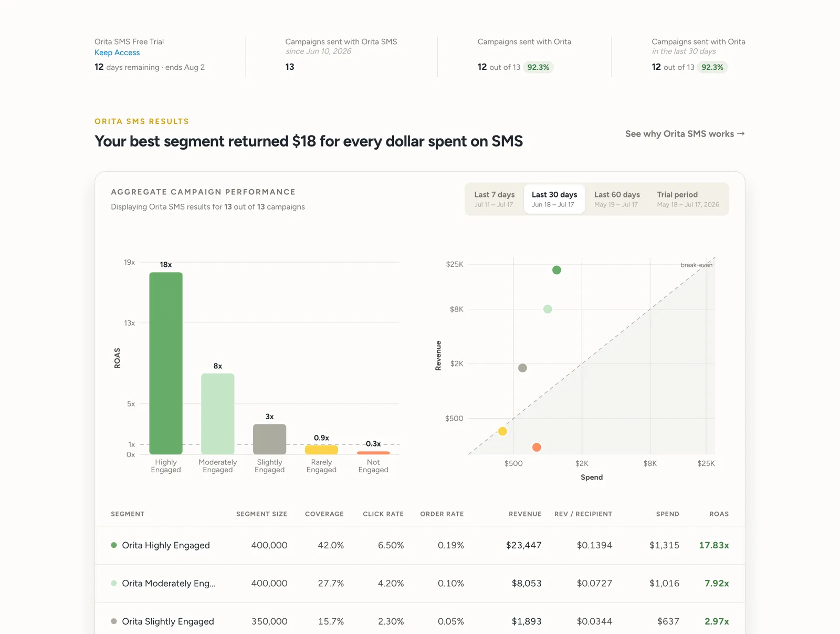The width and height of the screenshot is (840, 634).
Task: Click the 17.83x ROAS value
Action: click(714, 545)
